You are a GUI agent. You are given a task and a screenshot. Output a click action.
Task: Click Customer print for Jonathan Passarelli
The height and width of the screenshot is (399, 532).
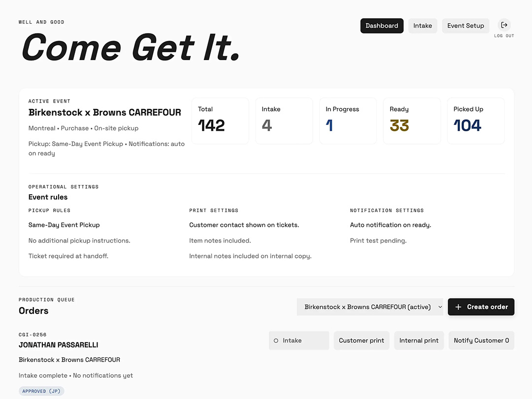(x=362, y=341)
